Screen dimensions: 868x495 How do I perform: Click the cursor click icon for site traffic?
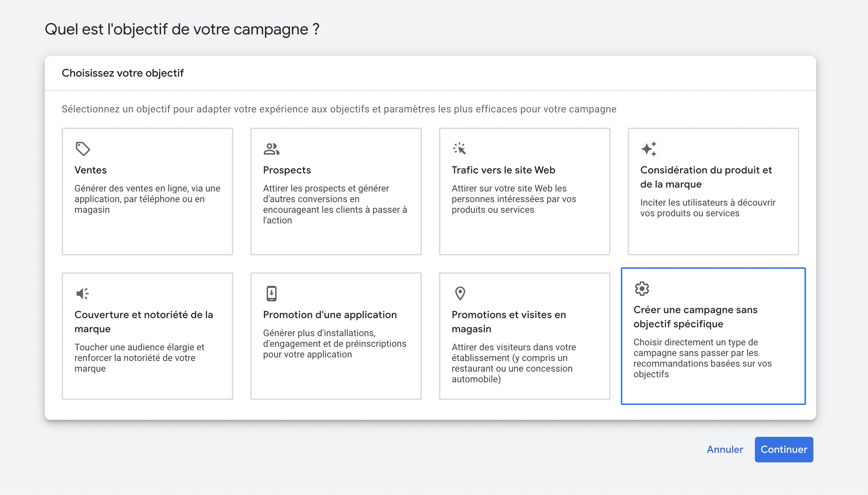coord(460,149)
